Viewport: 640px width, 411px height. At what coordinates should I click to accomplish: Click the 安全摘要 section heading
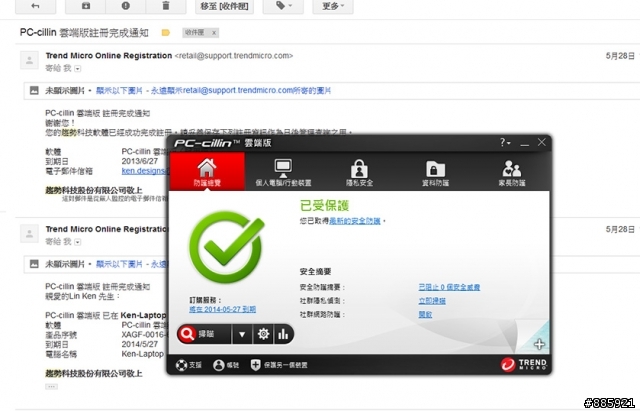coord(315,272)
